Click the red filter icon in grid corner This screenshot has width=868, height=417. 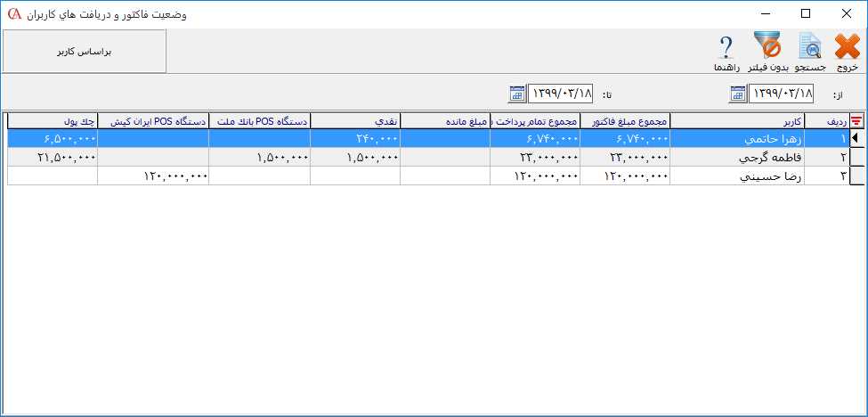pos(857,121)
